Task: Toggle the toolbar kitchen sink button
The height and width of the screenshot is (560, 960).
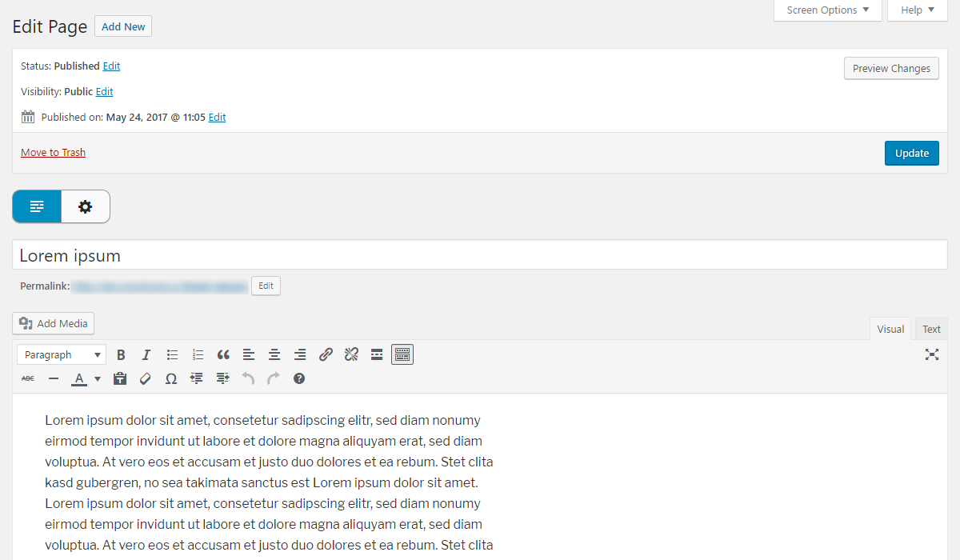Action: click(402, 354)
